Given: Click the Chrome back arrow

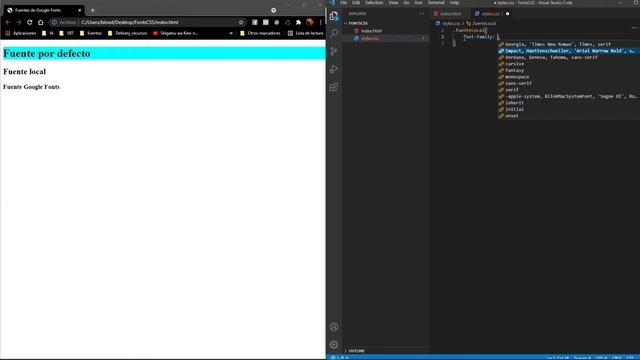Looking at the screenshot, I should (x=8, y=22).
